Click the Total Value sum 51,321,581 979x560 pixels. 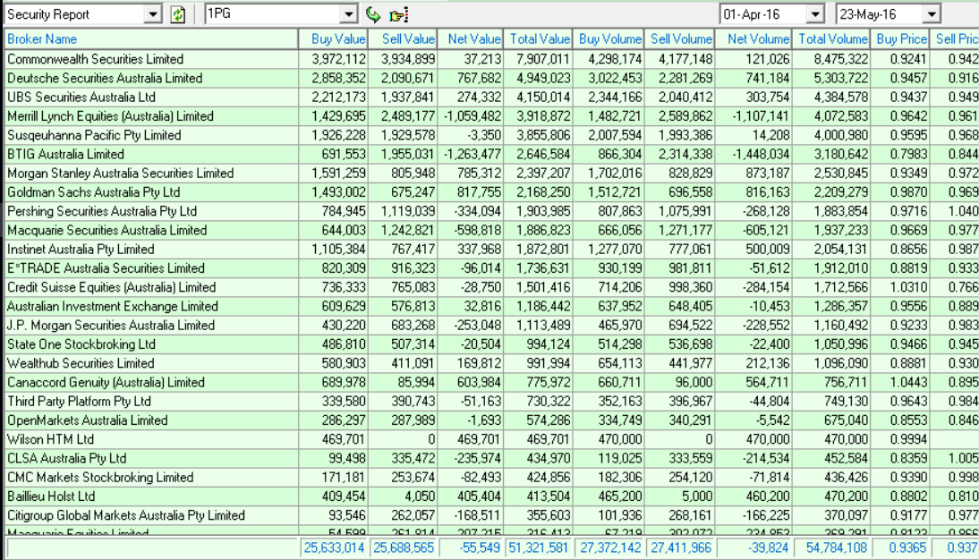[x=538, y=548]
